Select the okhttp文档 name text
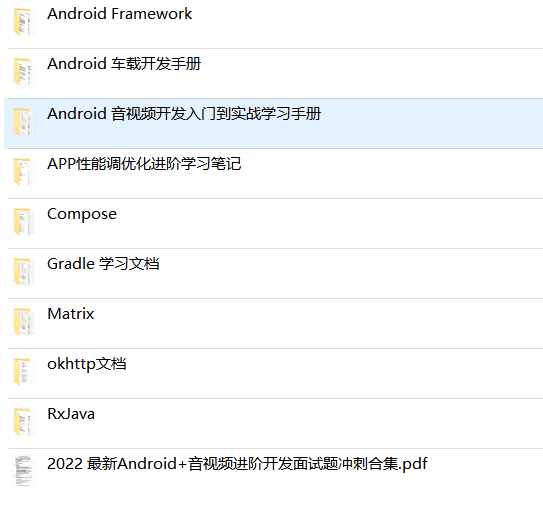 (87, 364)
